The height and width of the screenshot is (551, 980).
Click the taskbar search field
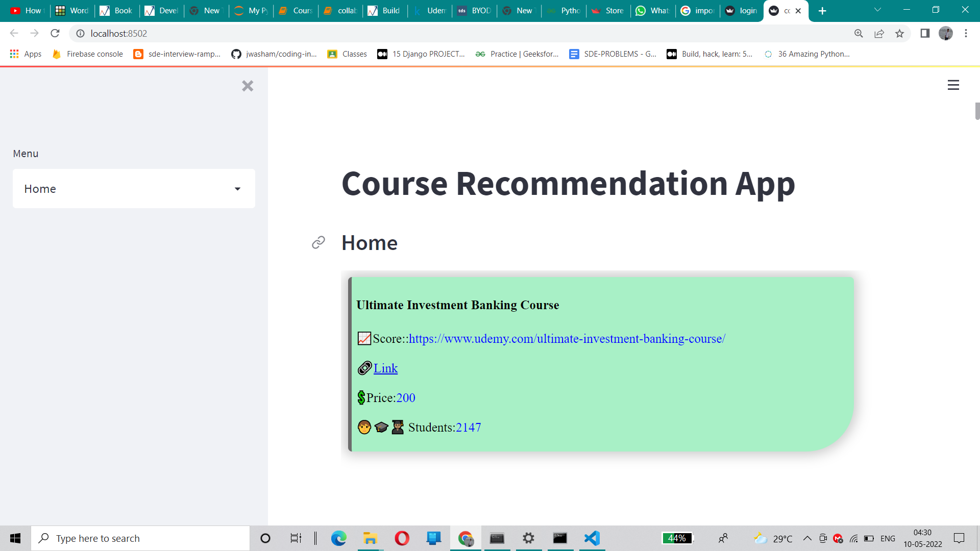coord(140,538)
